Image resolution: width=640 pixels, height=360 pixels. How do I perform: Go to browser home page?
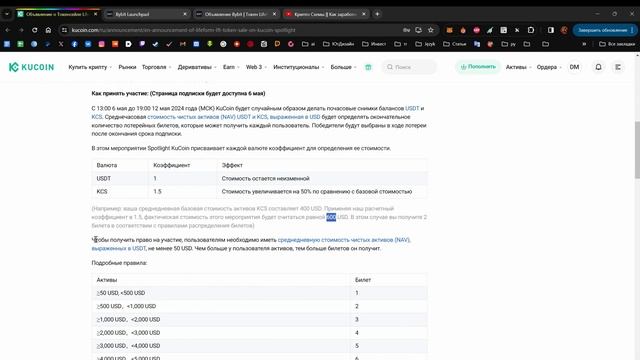click(48, 30)
